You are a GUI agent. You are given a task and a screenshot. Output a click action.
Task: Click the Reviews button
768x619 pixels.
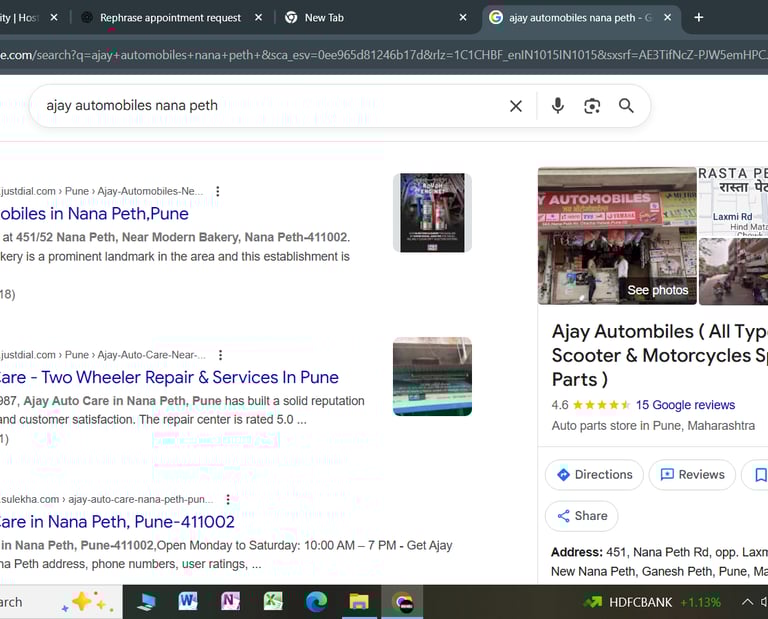692,475
